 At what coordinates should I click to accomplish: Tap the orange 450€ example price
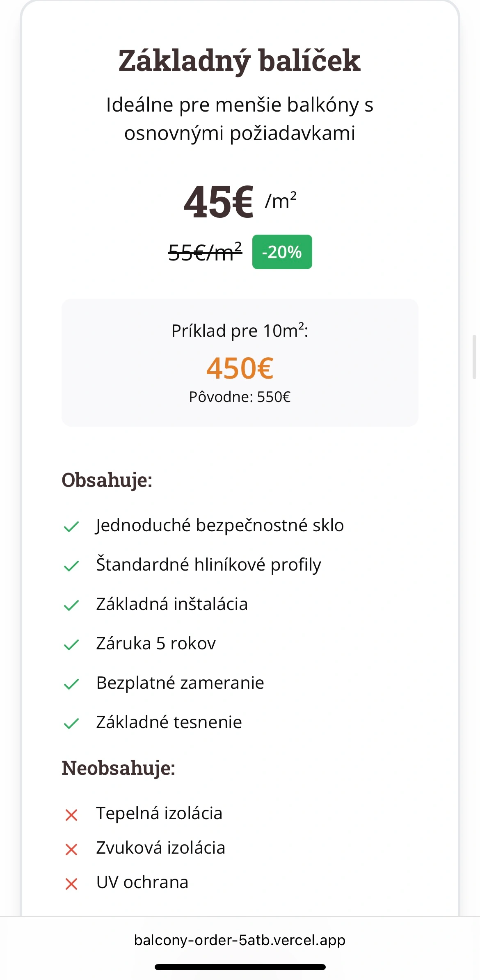pyautogui.click(x=240, y=368)
